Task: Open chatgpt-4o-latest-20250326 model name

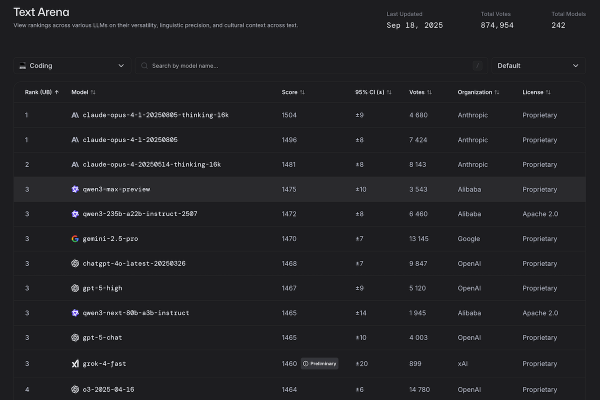Action: 134,263
